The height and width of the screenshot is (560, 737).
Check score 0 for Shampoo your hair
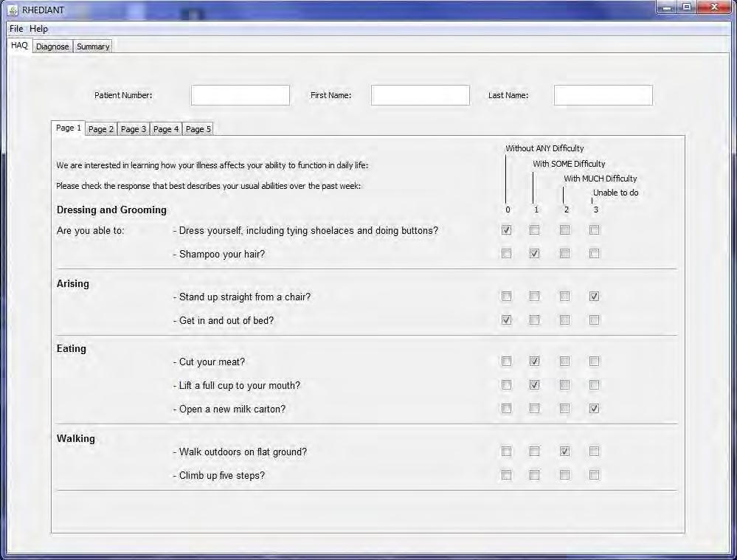[x=506, y=253]
